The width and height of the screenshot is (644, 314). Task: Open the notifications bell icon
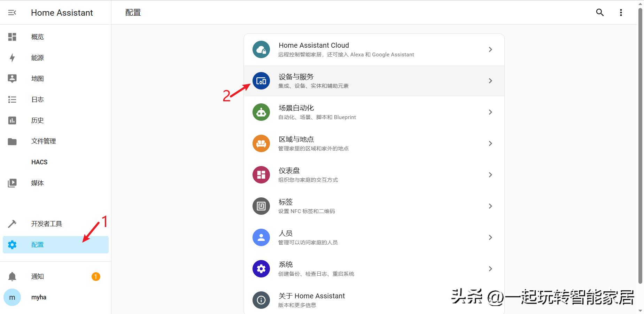point(12,276)
